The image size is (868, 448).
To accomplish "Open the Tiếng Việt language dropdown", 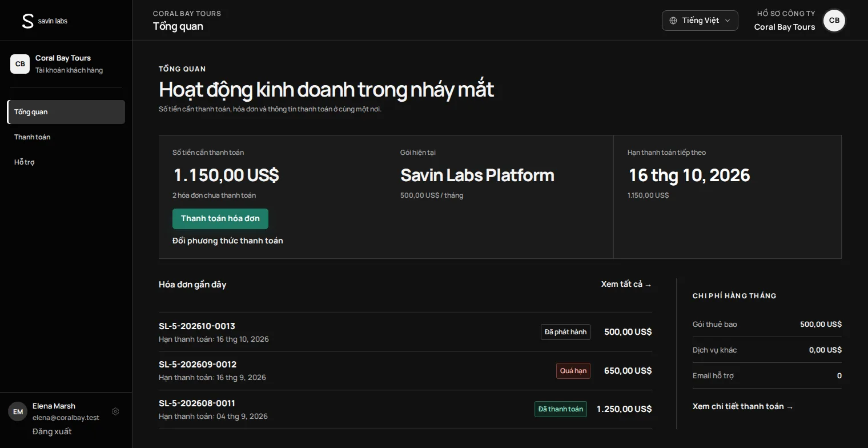I will pos(700,21).
